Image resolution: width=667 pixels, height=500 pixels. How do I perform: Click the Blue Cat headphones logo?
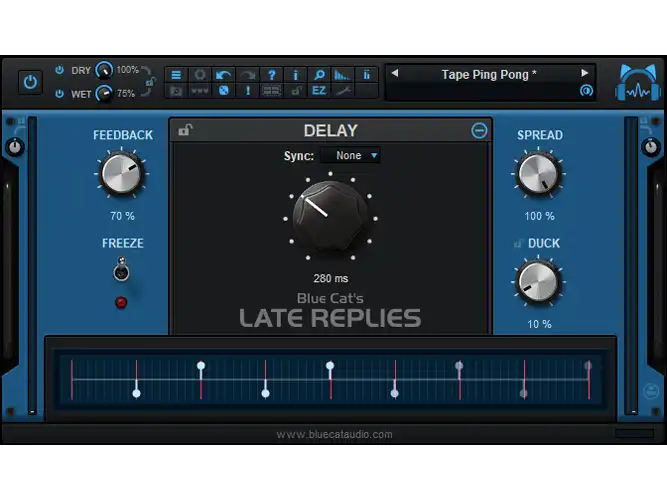[638, 83]
